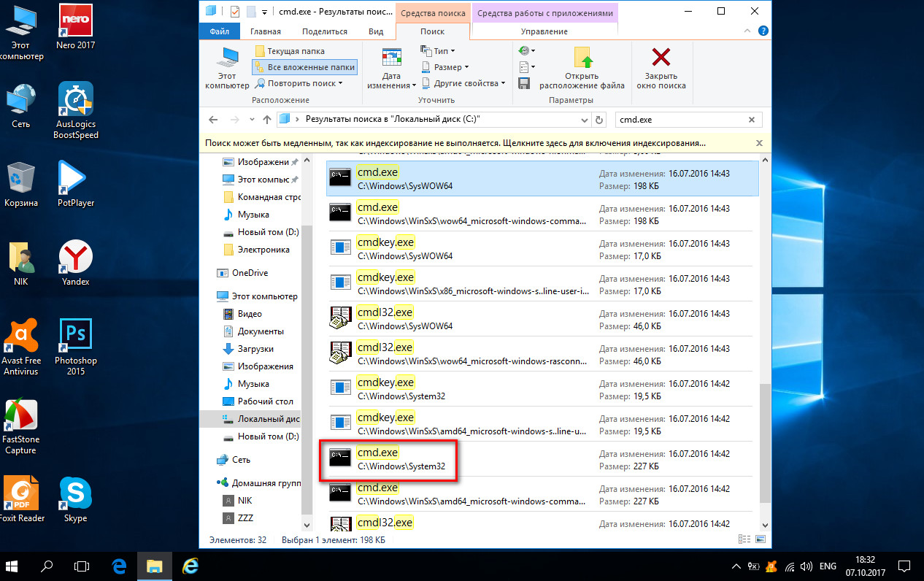
Task: Select the Foxit Reader desktop icon
Action: point(21,499)
